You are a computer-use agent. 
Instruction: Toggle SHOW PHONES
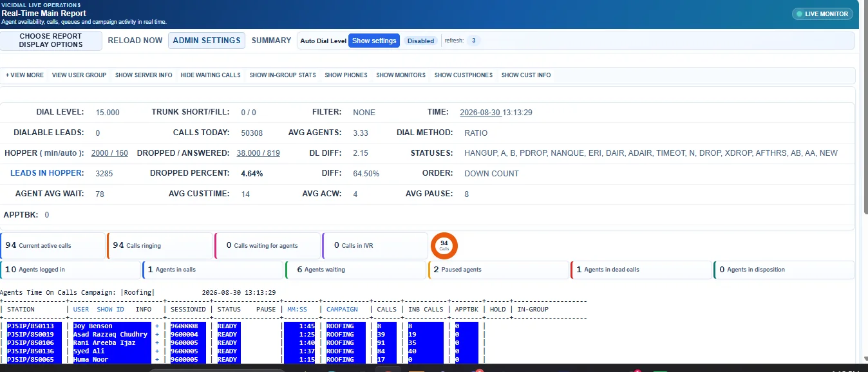coord(346,75)
